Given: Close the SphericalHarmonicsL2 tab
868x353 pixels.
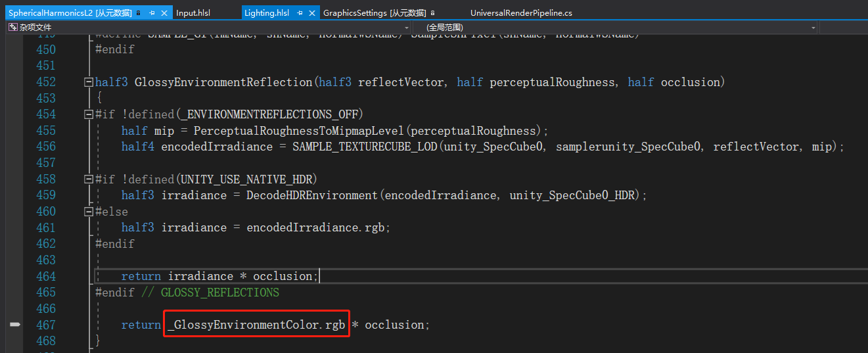Looking at the screenshot, I should pyautogui.click(x=164, y=12).
